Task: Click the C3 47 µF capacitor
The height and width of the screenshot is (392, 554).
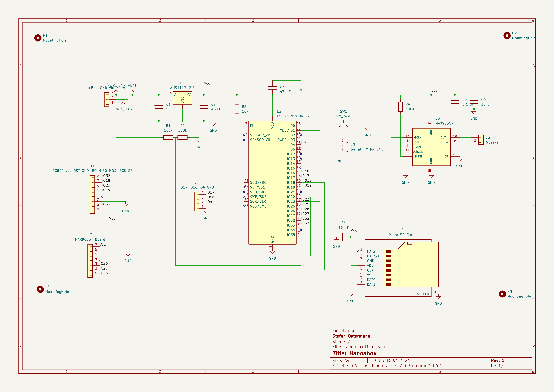Action: tap(272, 88)
